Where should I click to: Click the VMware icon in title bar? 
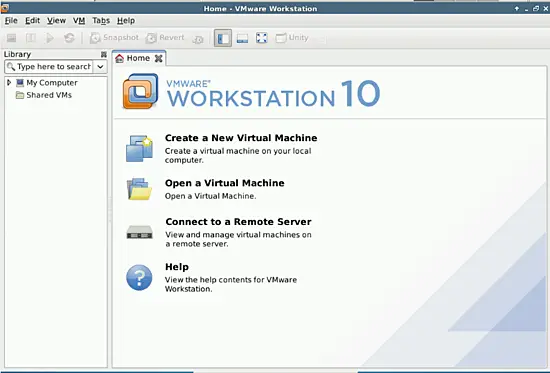click(x=5, y=8)
